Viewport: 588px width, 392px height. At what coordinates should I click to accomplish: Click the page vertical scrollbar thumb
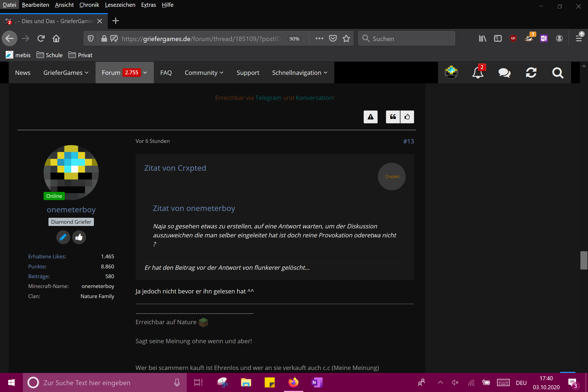tap(584, 260)
